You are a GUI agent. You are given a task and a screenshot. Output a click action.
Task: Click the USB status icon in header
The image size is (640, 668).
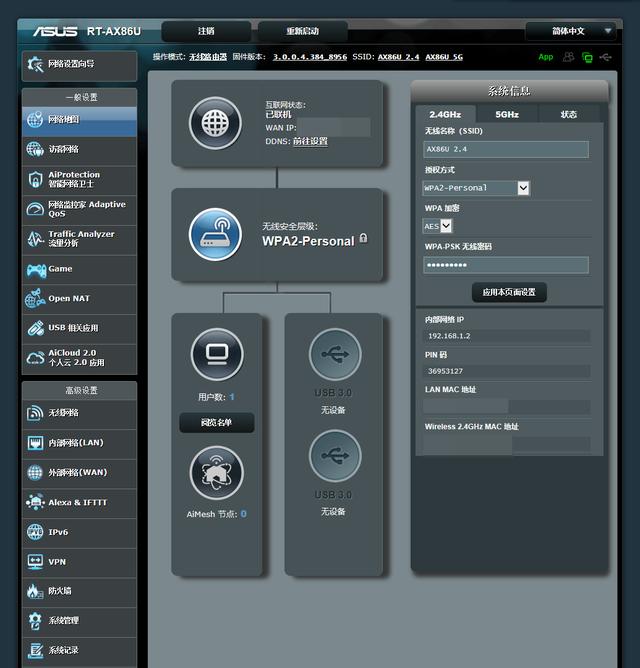(605, 57)
